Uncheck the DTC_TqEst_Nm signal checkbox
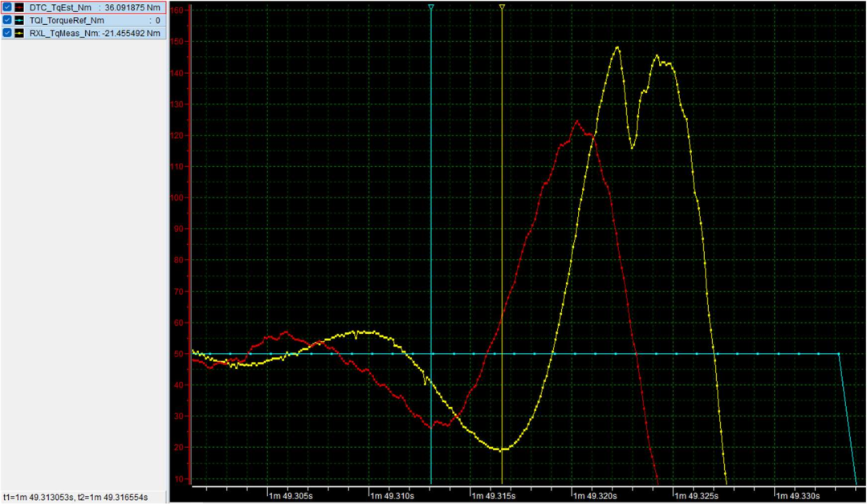This screenshot has height=504, width=867. click(7, 8)
